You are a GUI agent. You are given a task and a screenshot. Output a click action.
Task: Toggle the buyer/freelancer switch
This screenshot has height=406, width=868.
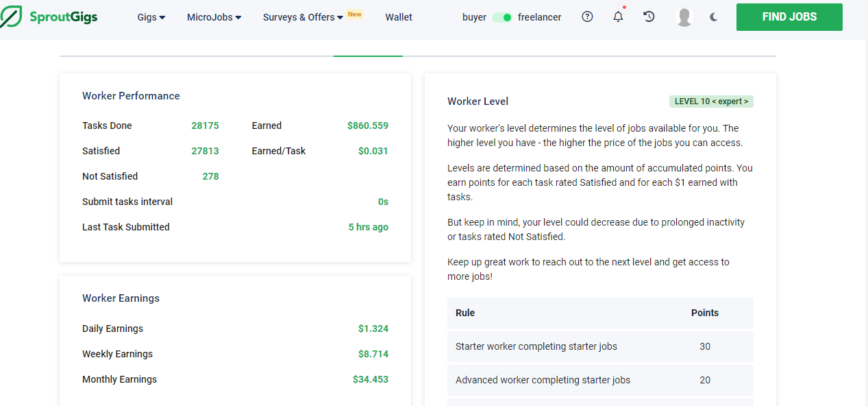pos(502,18)
